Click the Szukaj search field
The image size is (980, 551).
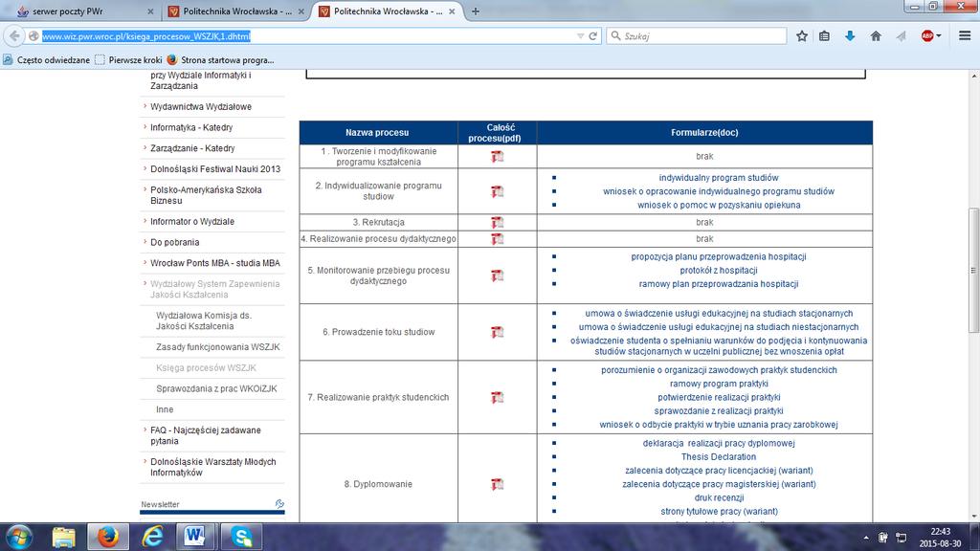697,36
